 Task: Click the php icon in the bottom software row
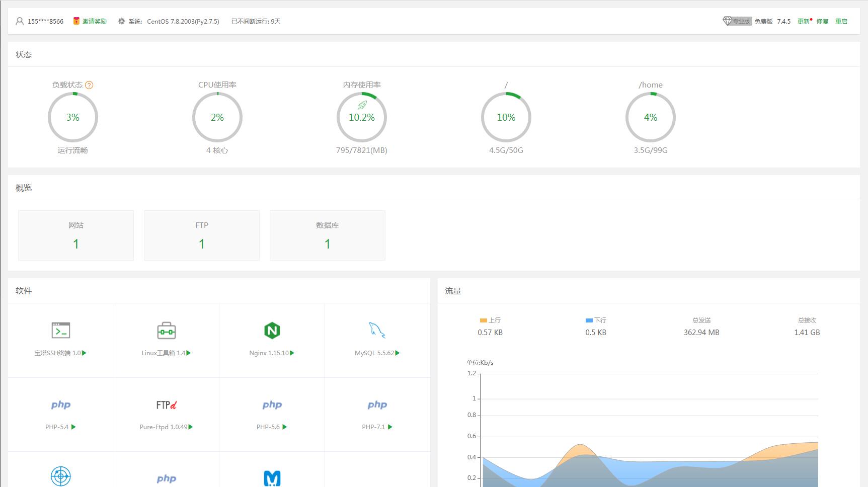click(167, 479)
